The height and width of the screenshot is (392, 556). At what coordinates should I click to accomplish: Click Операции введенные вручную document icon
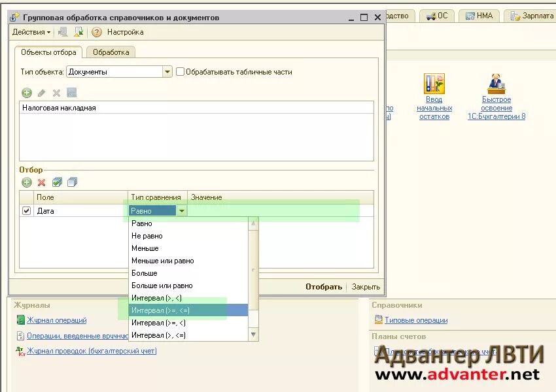20,335
